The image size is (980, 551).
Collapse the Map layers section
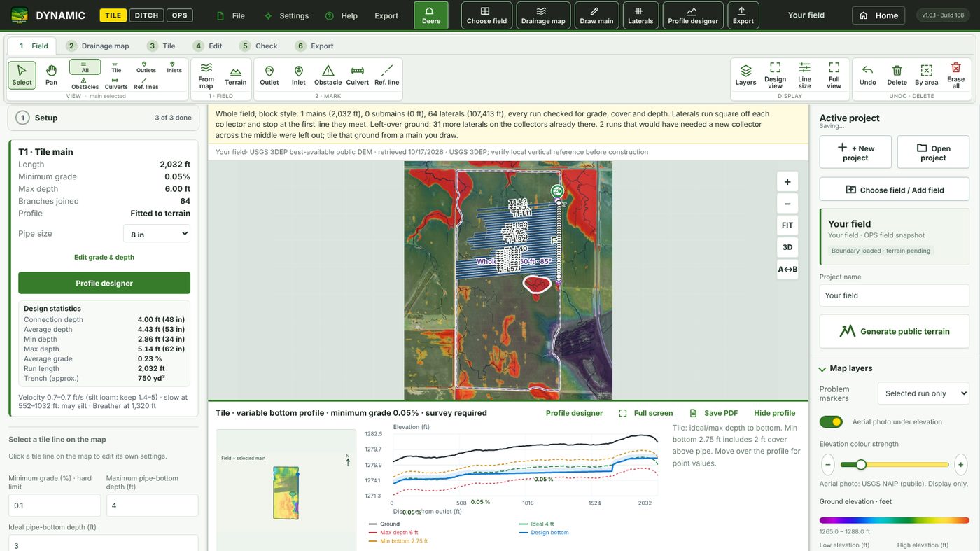point(845,368)
